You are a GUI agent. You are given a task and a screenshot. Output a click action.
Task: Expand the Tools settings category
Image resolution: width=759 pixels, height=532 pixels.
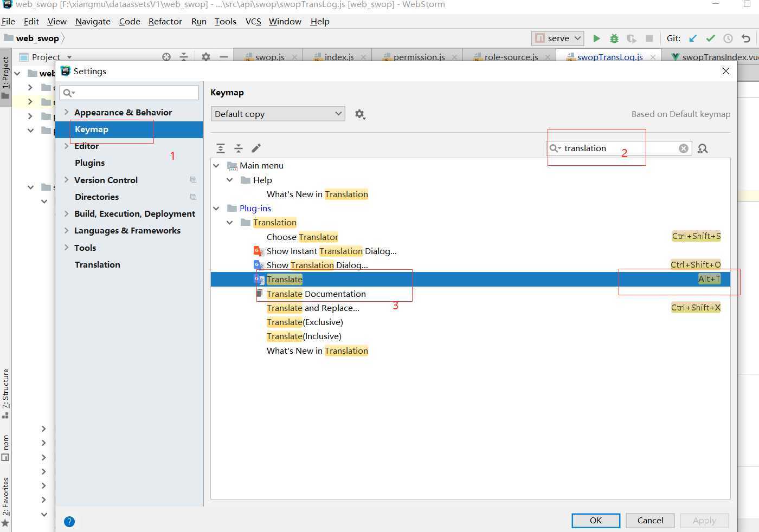click(66, 248)
